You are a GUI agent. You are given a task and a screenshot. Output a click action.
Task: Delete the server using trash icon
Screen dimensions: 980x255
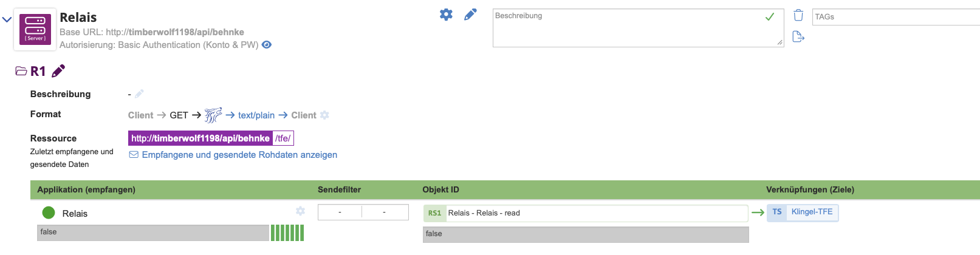pyautogui.click(x=798, y=15)
